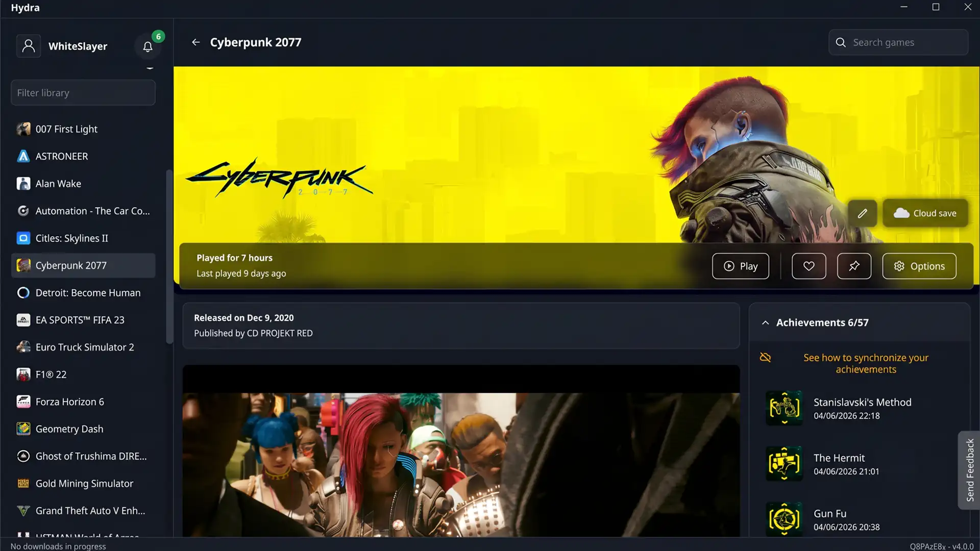See how to synchronize achievements link

click(x=866, y=363)
